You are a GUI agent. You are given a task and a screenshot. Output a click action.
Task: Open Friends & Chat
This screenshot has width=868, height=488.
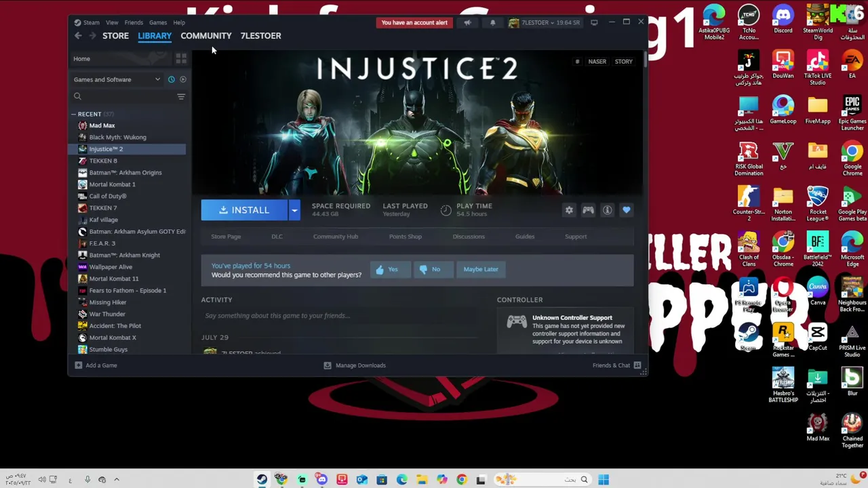pyautogui.click(x=616, y=365)
